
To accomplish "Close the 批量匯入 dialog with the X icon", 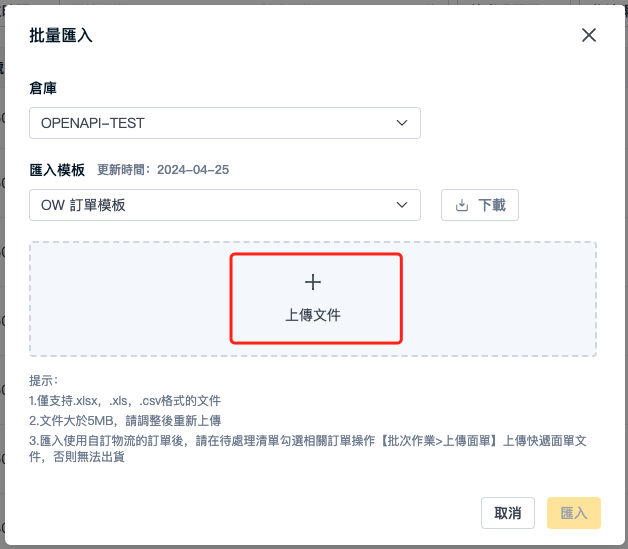I will (589, 35).
